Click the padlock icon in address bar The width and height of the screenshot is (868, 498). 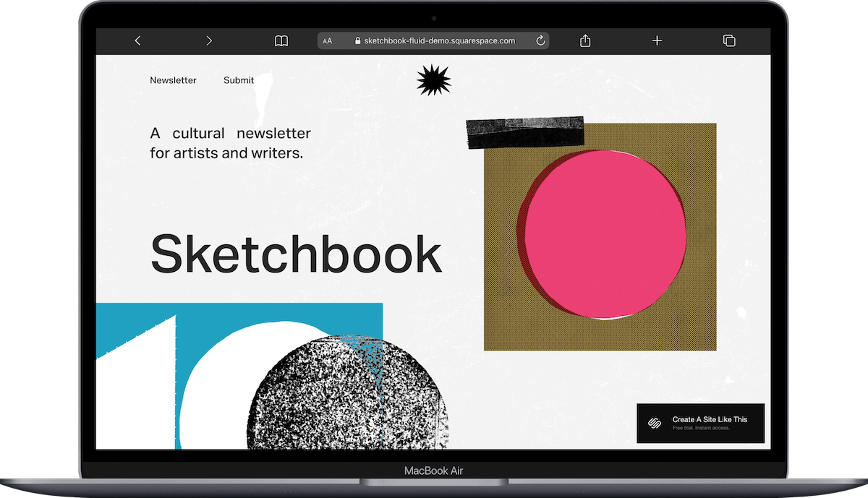(x=357, y=41)
